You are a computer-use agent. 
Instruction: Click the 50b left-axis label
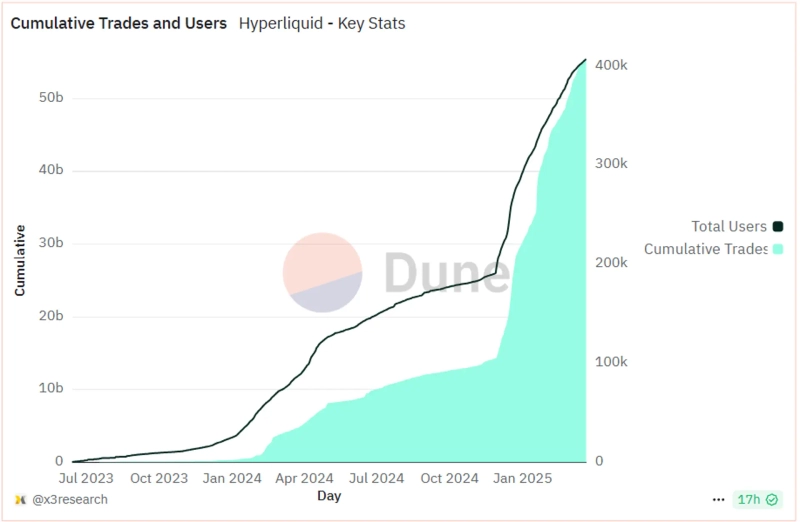click(x=52, y=98)
